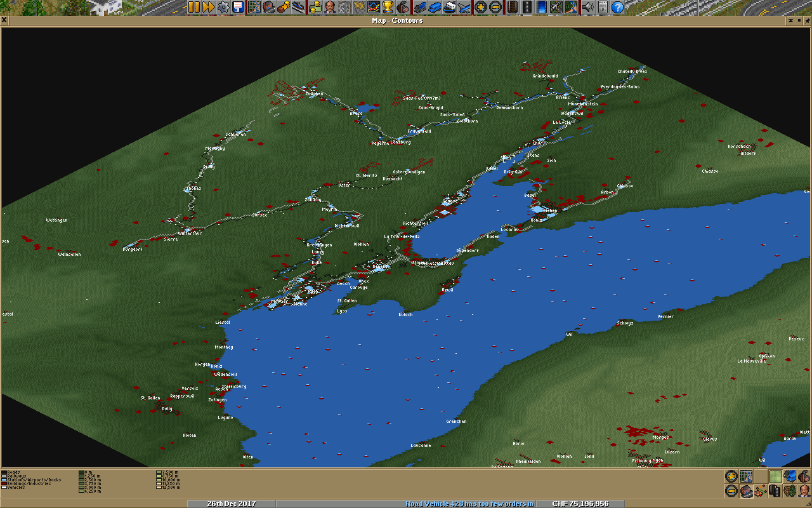The height and width of the screenshot is (508, 812).
Task: Open the town directory menu
Action: point(268,8)
